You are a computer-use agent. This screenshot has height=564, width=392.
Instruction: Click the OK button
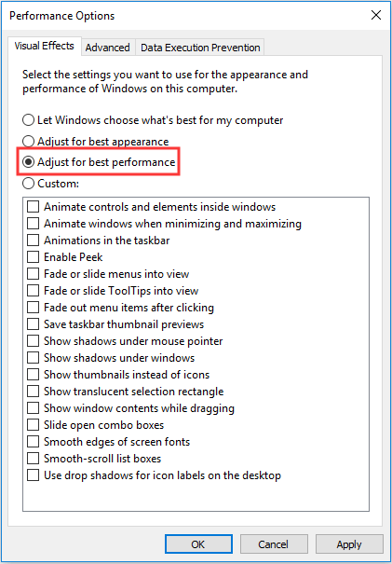point(198,543)
